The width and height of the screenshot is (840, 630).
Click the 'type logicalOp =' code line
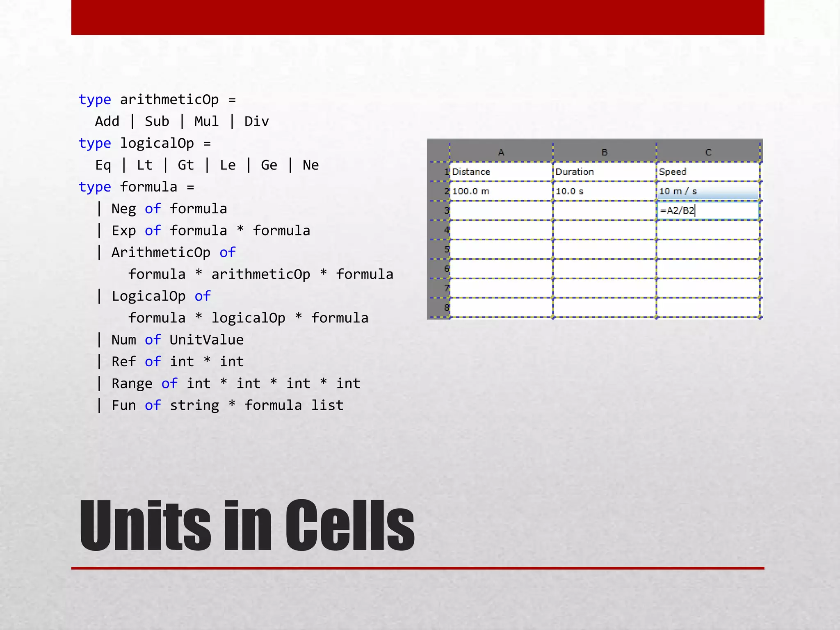(145, 143)
